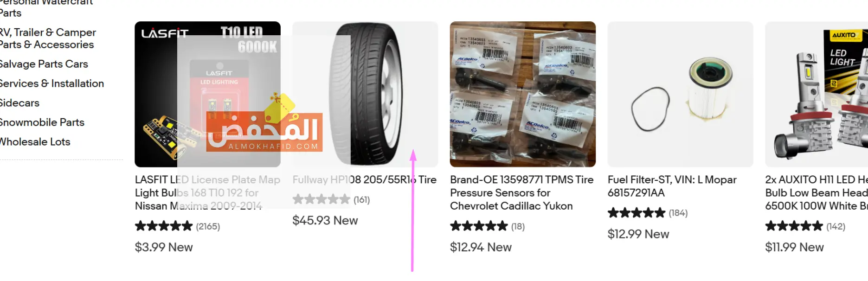
Task: Open 2x AUXITO H11 LED listing title
Action: coord(816,192)
